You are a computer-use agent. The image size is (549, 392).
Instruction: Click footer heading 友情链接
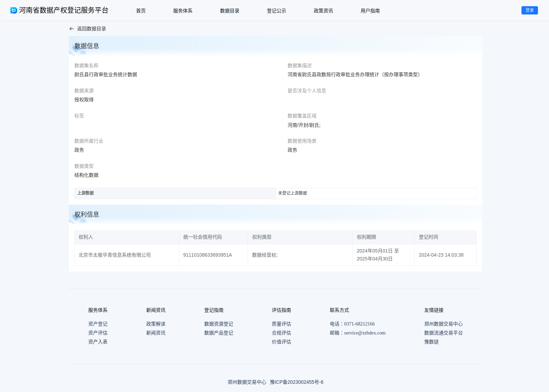click(434, 310)
